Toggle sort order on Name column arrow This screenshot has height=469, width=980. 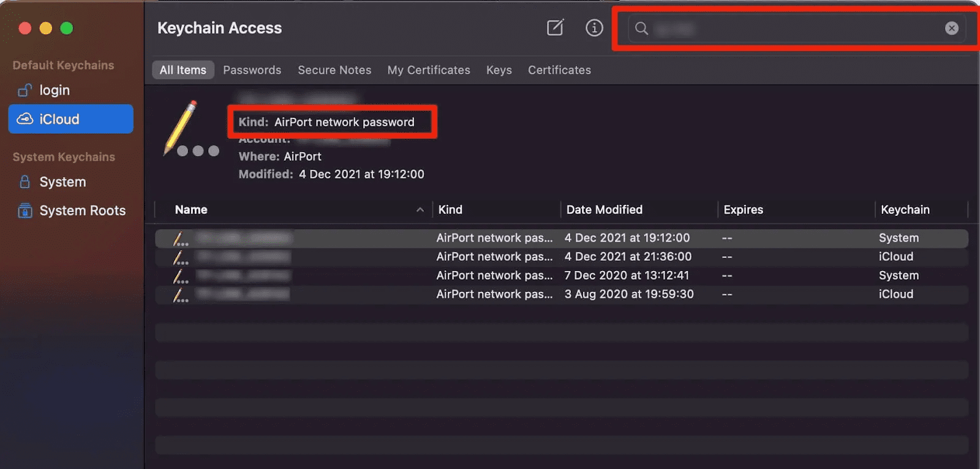tap(420, 210)
